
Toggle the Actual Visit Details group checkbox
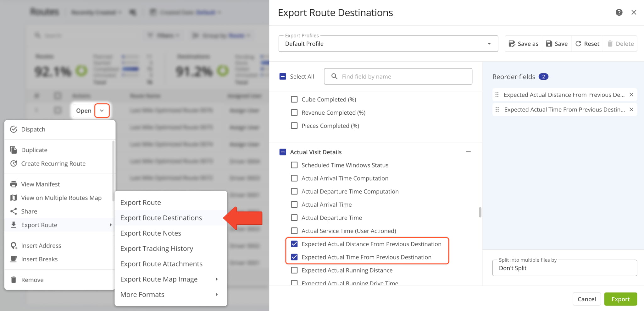pos(283,152)
